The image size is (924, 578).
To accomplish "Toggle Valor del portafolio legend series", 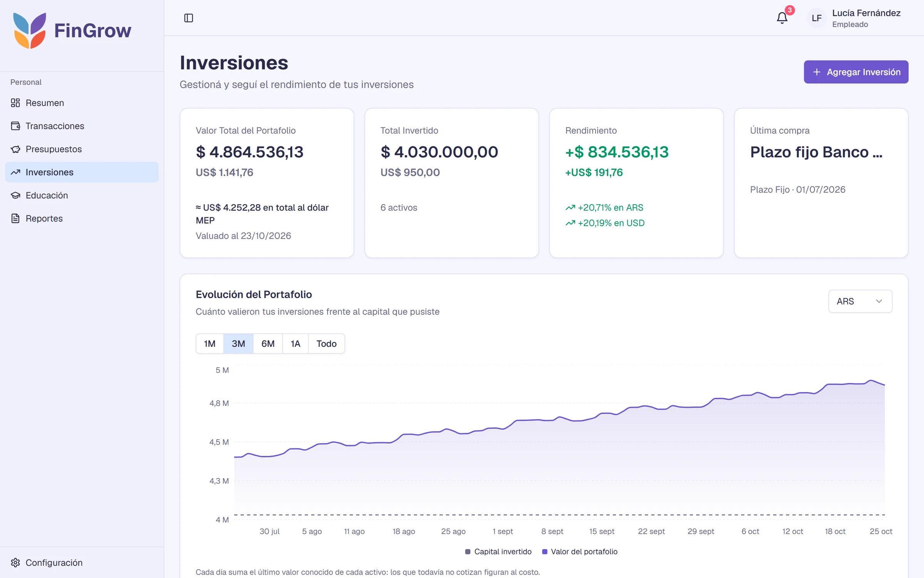I will coord(579,552).
